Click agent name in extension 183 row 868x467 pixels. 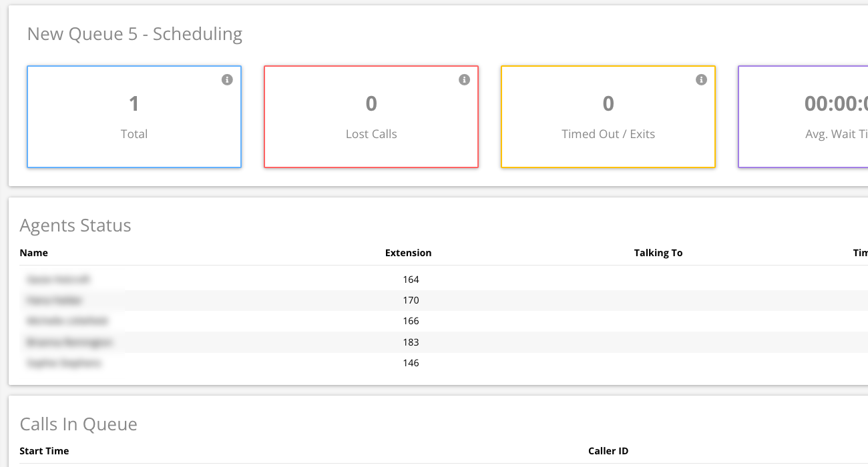pos(69,342)
